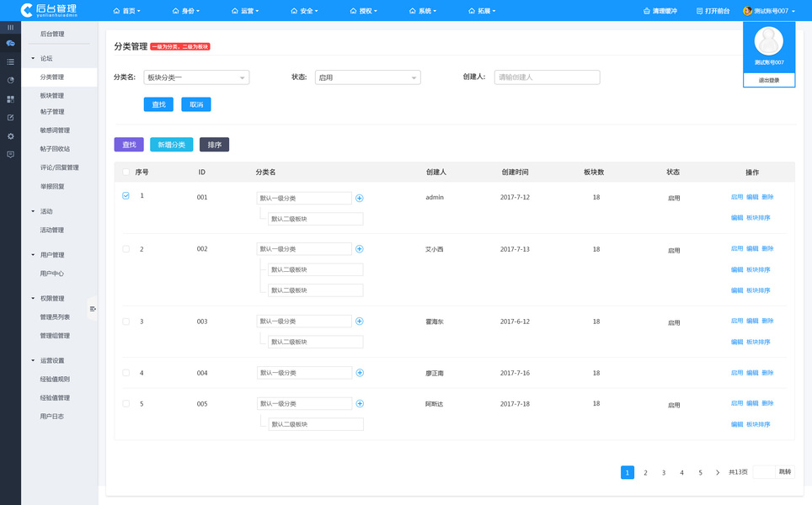
Task: Click the plus icon beside the category in row 001
Action: [x=360, y=198]
